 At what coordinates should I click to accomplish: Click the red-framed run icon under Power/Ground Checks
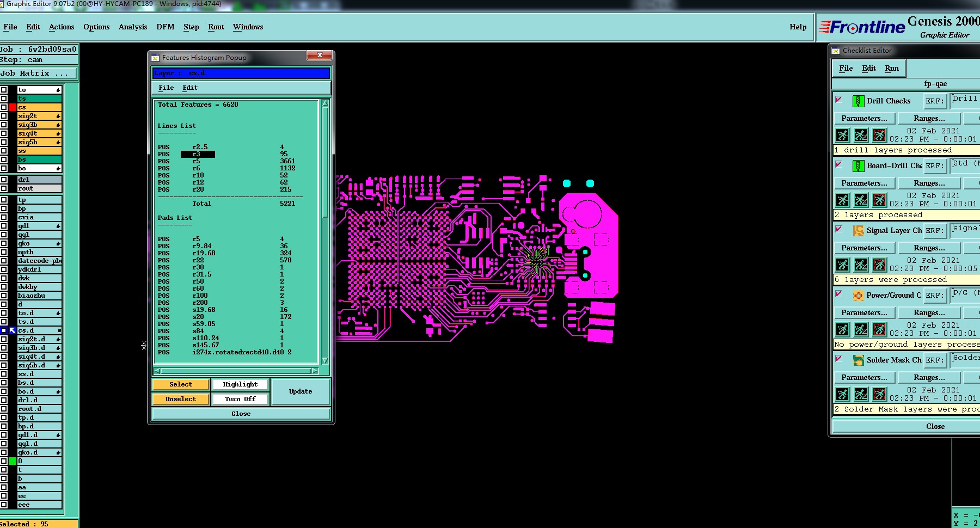879,329
